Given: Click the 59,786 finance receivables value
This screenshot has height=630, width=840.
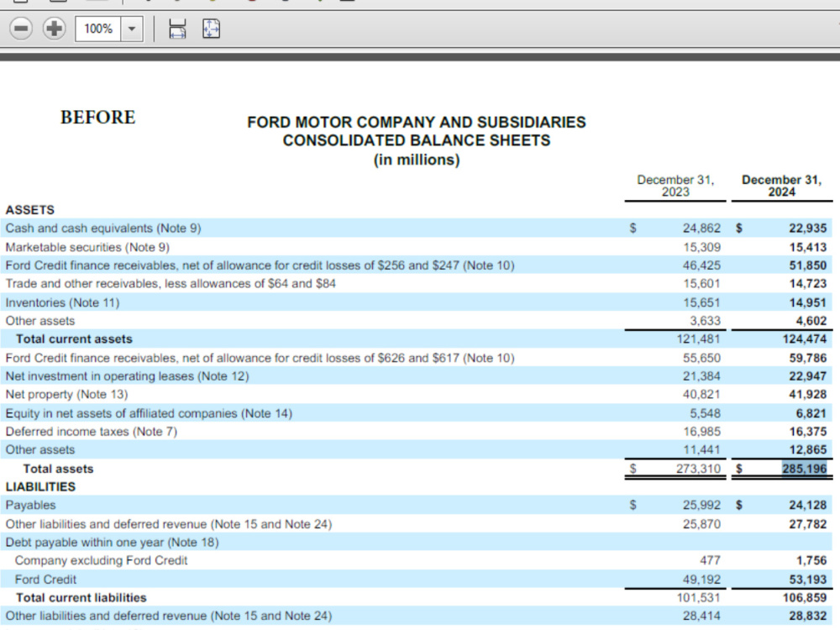Looking at the screenshot, I should click(808, 358).
